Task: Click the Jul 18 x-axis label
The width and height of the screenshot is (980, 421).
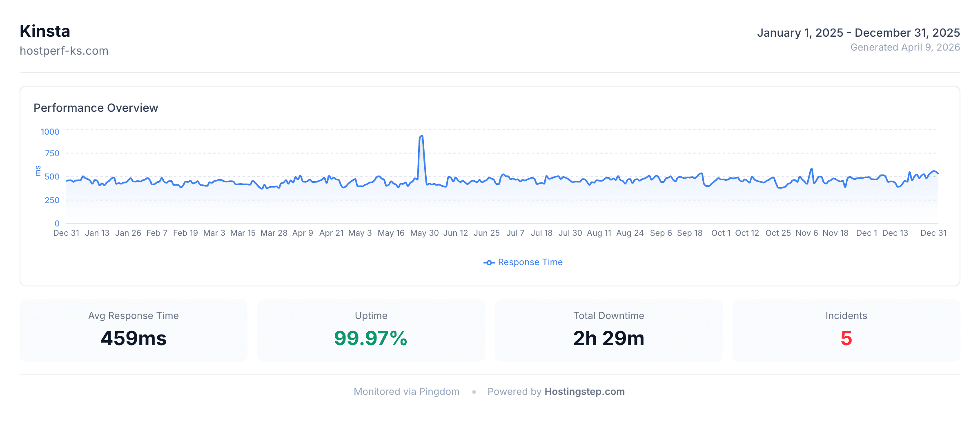Action: pos(541,233)
